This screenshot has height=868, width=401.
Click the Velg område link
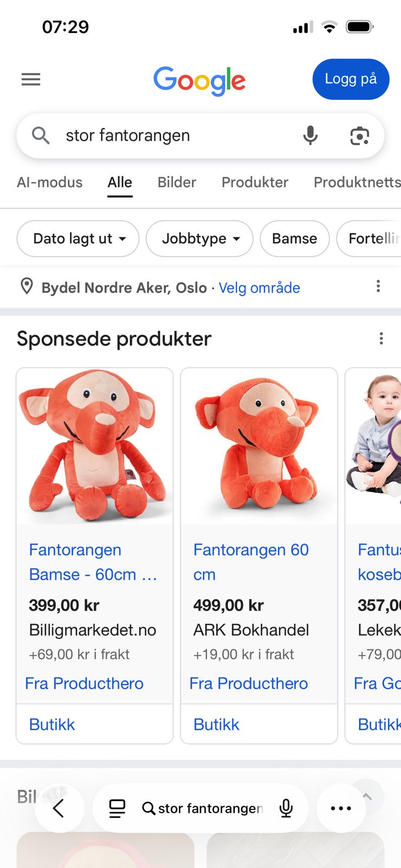tap(259, 288)
